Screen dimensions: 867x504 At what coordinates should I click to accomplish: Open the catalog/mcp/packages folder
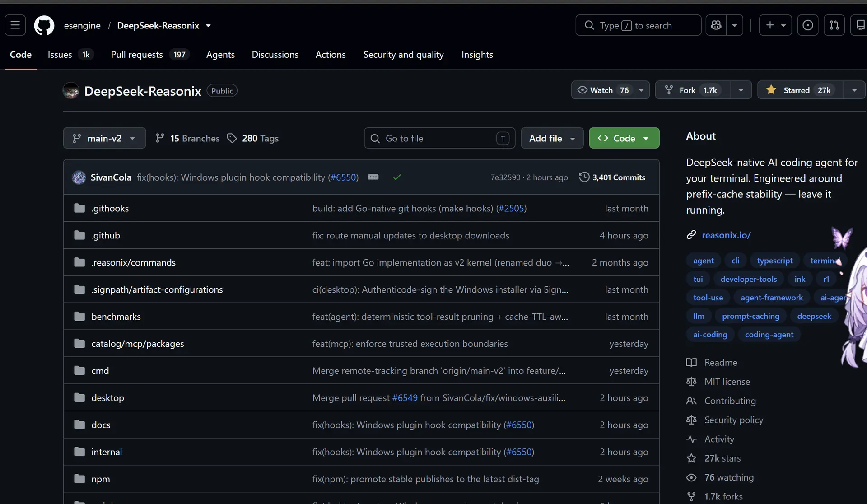click(x=138, y=344)
